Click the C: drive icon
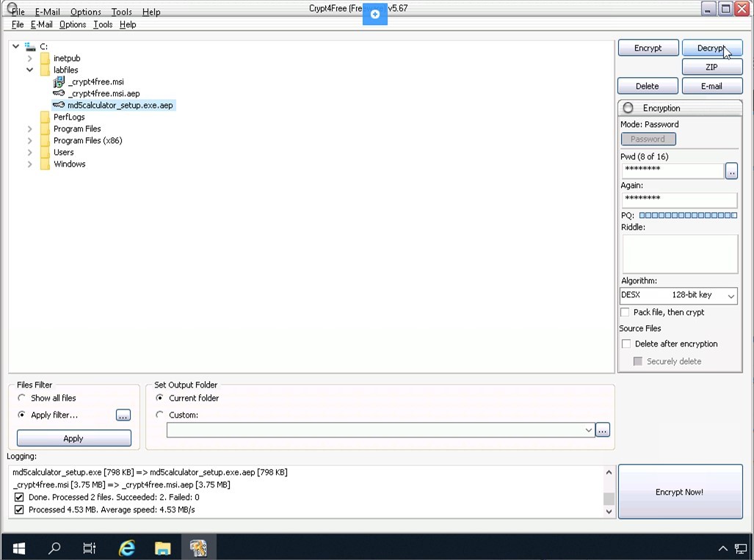754x560 pixels. click(30, 46)
